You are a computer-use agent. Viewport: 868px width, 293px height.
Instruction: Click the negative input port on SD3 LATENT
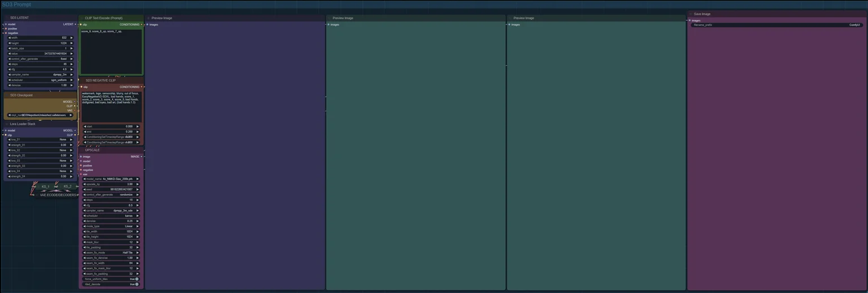pyautogui.click(x=6, y=33)
